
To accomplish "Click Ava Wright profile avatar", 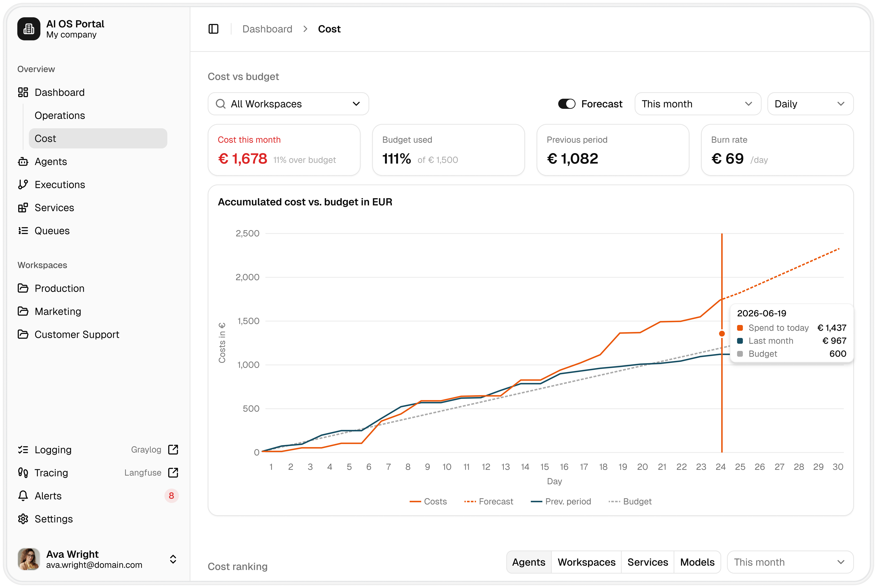I will click(x=29, y=559).
